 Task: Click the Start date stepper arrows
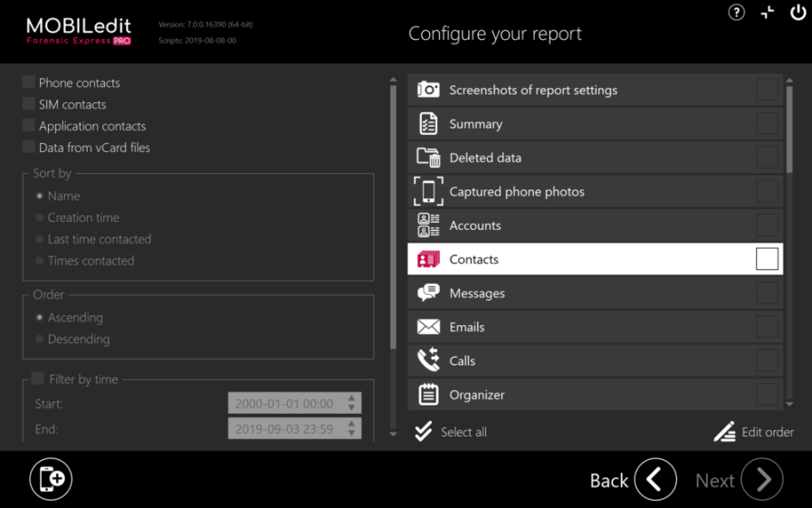tap(353, 404)
